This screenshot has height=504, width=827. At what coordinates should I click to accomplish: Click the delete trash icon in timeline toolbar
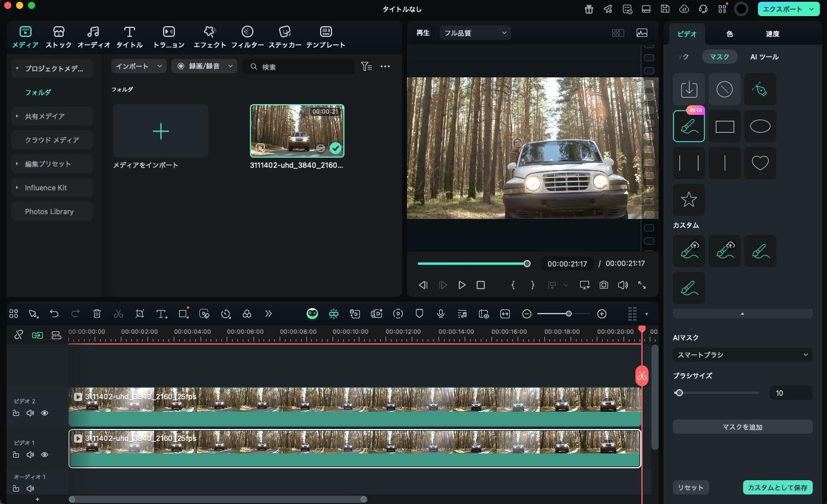click(97, 314)
